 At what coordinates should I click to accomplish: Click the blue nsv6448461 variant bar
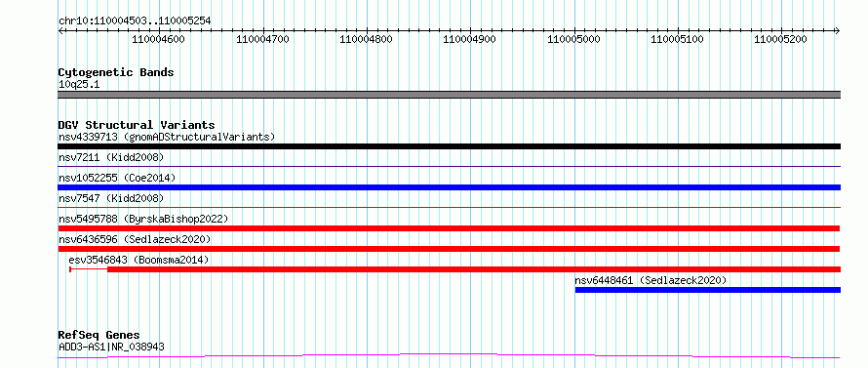(708, 290)
